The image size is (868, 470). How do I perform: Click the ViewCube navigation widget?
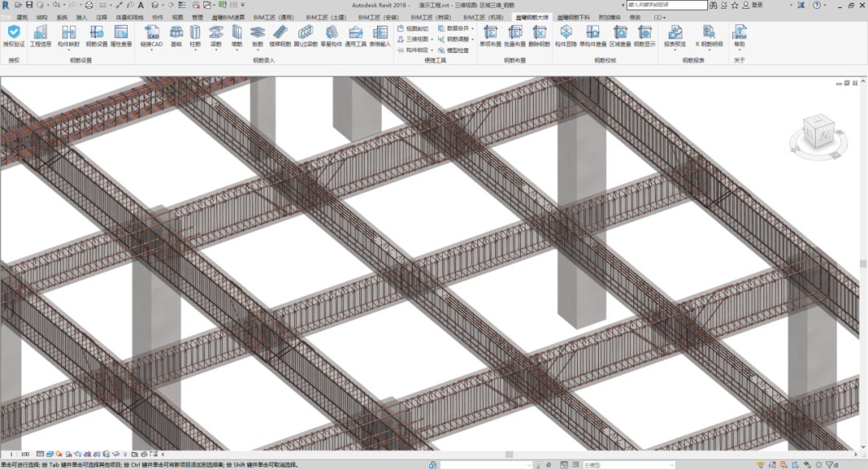tap(818, 135)
